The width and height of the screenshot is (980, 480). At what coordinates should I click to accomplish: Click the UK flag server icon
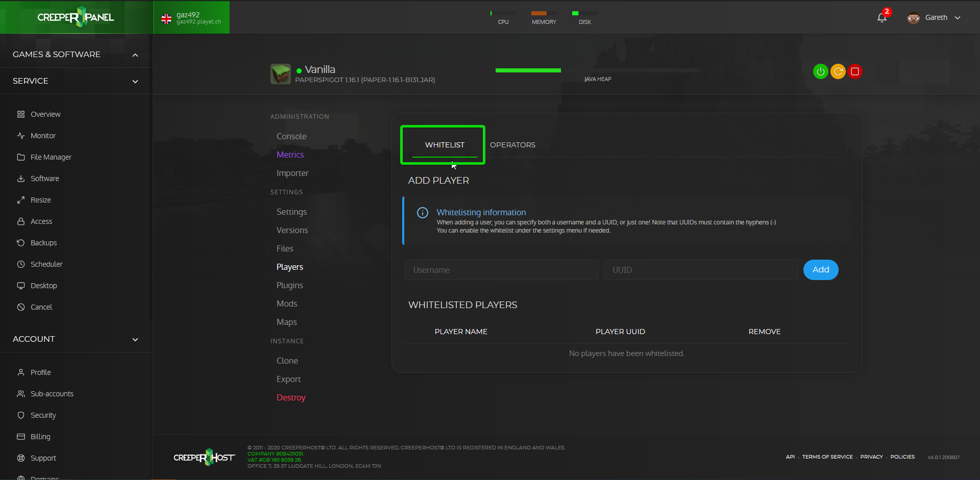pyautogui.click(x=166, y=19)
